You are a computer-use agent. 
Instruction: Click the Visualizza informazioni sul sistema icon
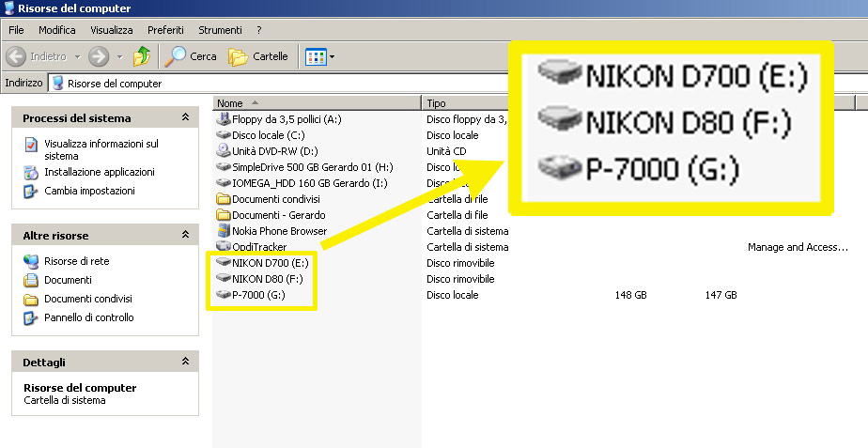31,145
